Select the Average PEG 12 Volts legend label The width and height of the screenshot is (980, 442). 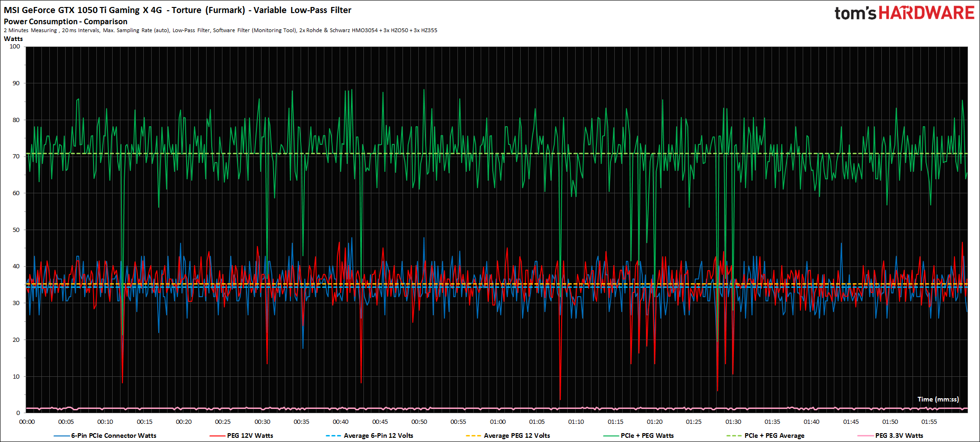point(517,436)
